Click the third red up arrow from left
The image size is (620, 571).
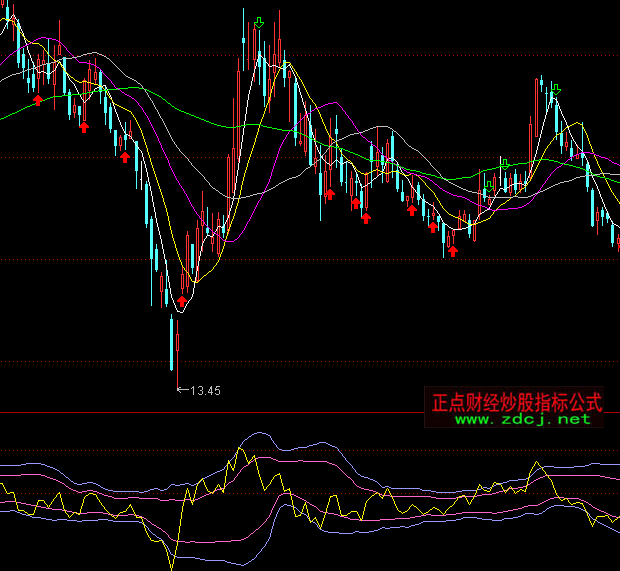click(125, 156)
